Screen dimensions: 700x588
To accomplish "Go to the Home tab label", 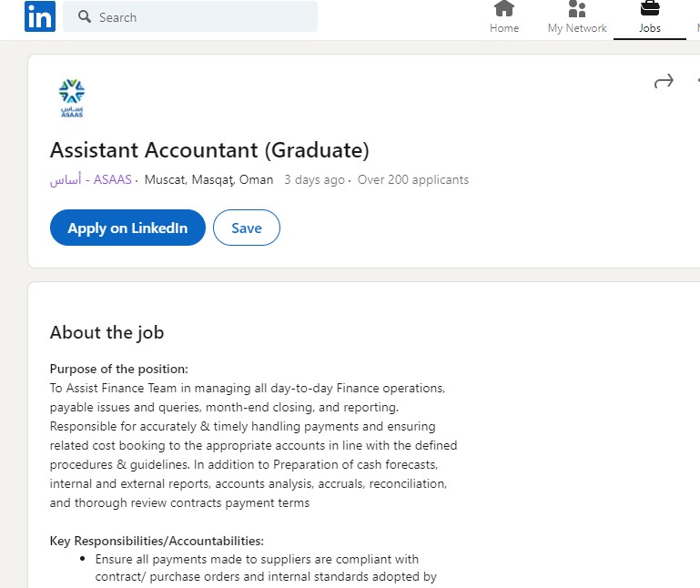I will [504, 28].
